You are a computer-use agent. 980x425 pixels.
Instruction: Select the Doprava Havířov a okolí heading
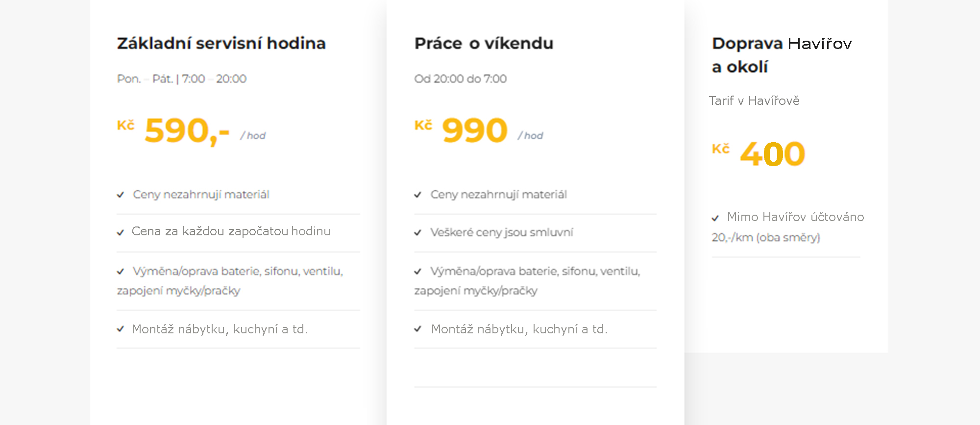[782, 55]
